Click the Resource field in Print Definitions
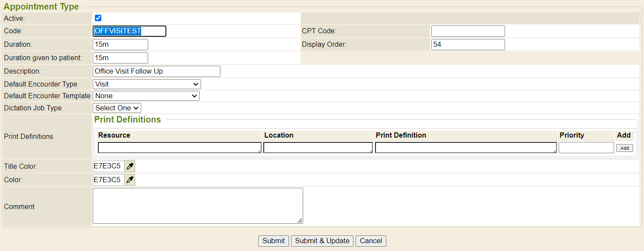644x251 pixels. pyautogui.click(x=179, y=148)
